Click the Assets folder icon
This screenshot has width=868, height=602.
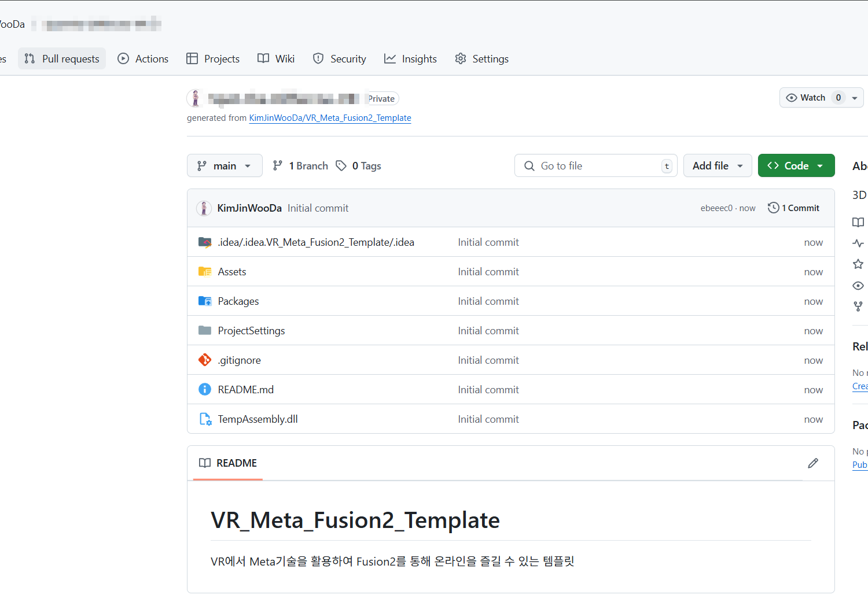click(x=205, y=272)
